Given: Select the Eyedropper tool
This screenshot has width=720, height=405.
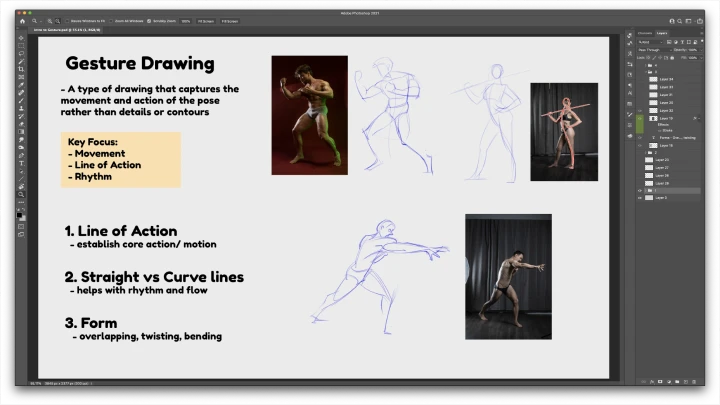Looking at the screenshot, I should point(21,85).
